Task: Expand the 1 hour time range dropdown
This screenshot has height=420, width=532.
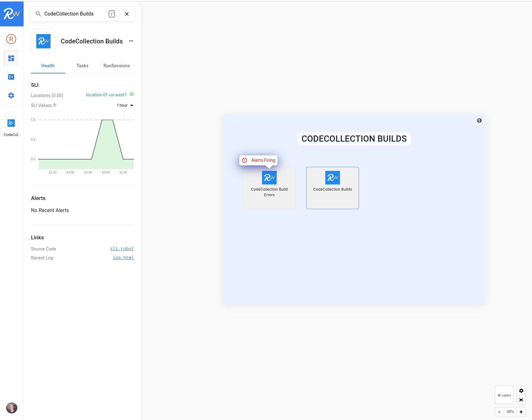Action: click(125, 105)
